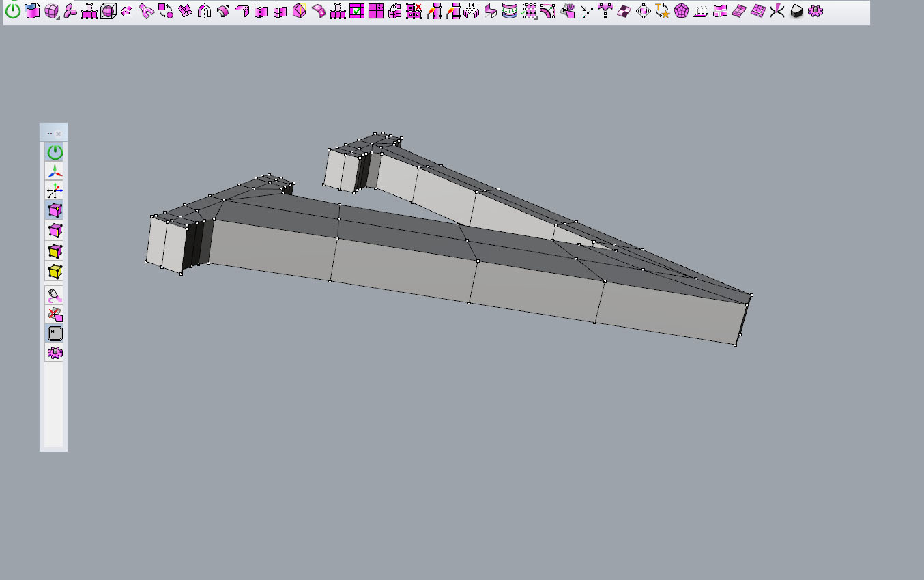Select the pink pinched X-shape icon
This screenshot has width=924, height=580.
[777, 11]
